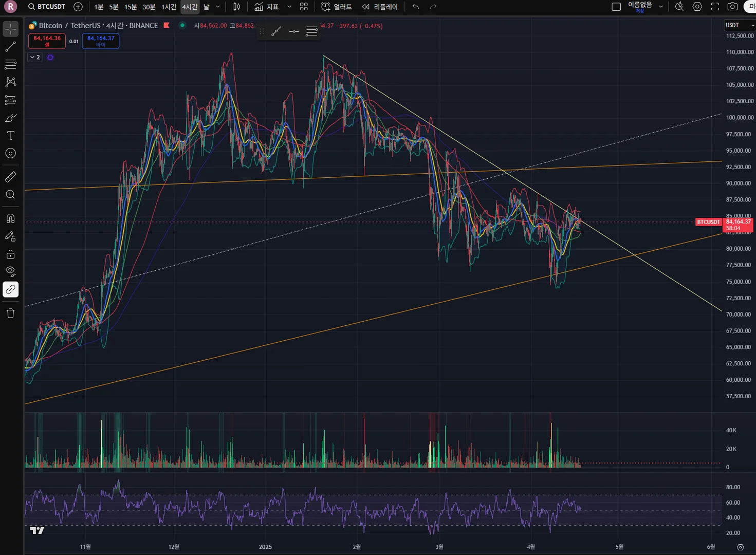This screenshot has width=756, height=555.
Task: Open the Fibonacci and Gann tools
Action: click(11, 64)
